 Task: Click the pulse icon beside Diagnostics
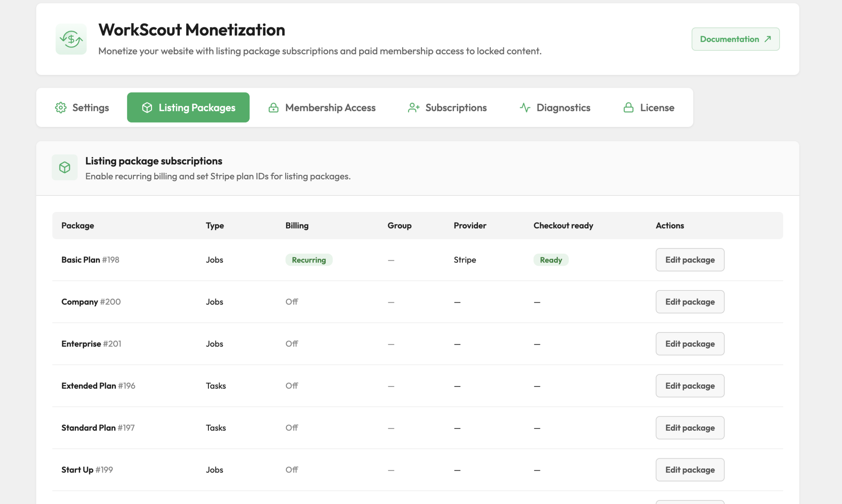pyautogui.click(x=525, y=108)
